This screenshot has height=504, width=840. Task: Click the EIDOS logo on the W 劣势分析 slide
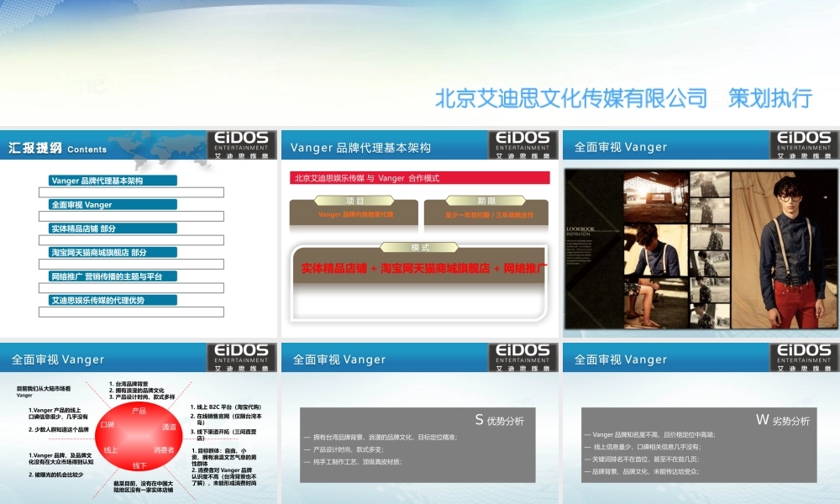tap(804, 357)
